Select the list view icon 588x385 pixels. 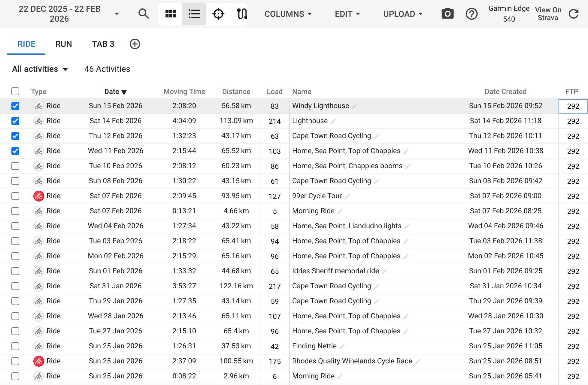pos(194,14)
